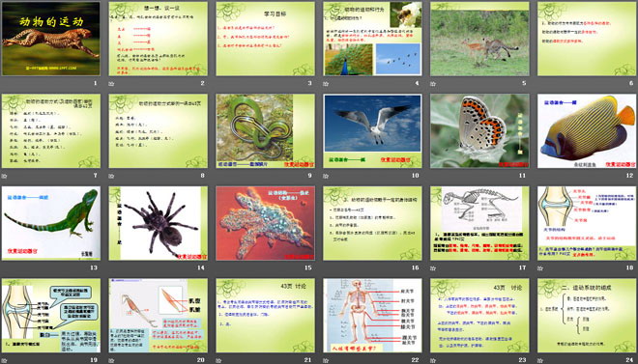Click the animation star icon under slide 7
Image resolution: width=638 pixels, height=364 pixels.
click(x=4, y=176)
